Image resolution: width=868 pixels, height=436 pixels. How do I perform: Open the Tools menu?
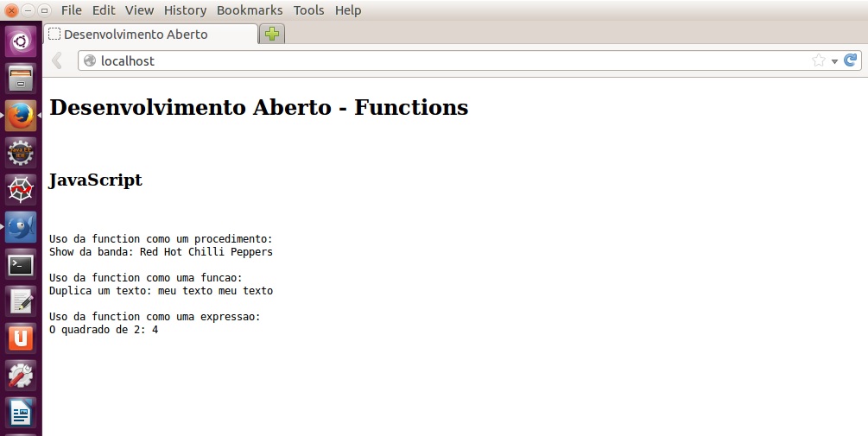pyautogui.click(x=308, y=10)
